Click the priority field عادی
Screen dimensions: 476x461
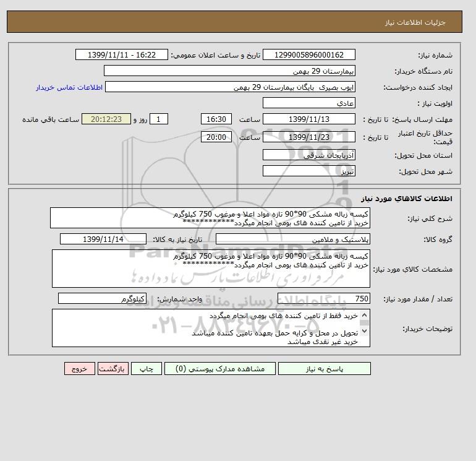308,103
